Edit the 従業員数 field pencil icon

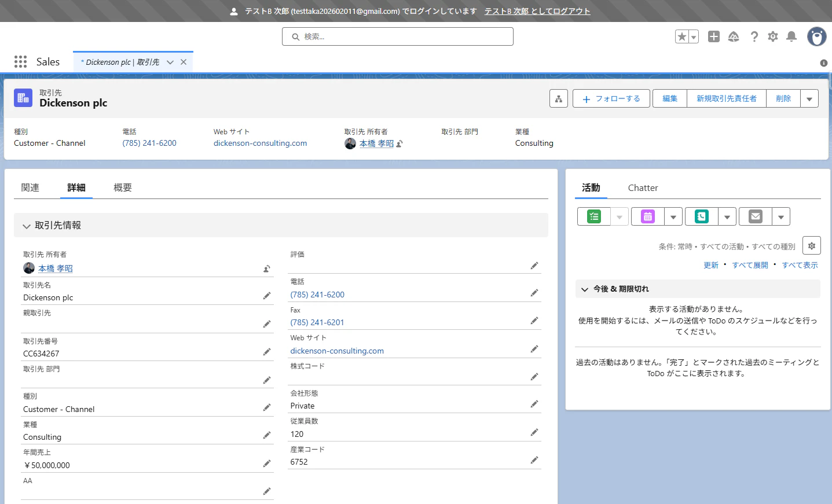[534, 432]
